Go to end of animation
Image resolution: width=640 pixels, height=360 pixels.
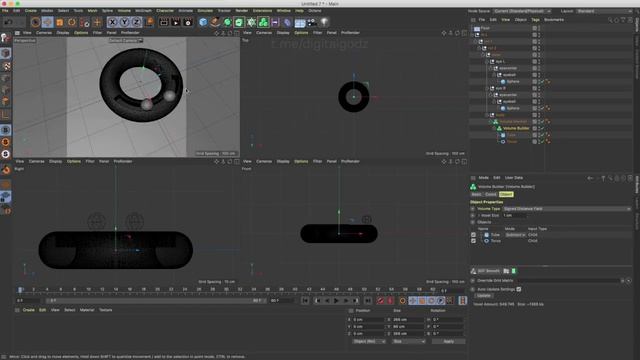coord(368,301)
